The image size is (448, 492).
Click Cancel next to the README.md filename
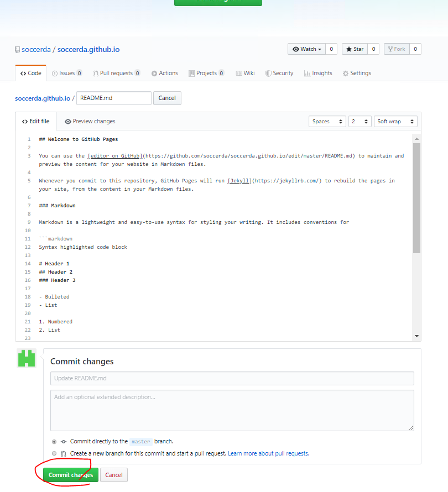click(167, 98)
